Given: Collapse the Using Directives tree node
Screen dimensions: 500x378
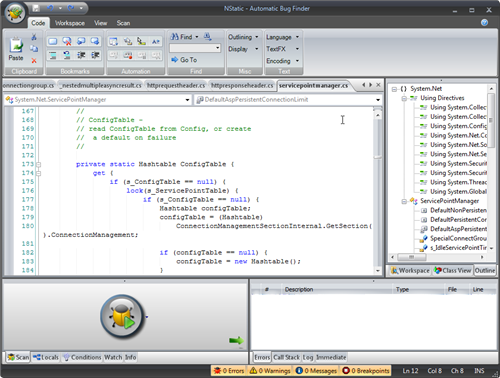Looking at the screenshot, I should pyautogui.click(x=404, y=98).
